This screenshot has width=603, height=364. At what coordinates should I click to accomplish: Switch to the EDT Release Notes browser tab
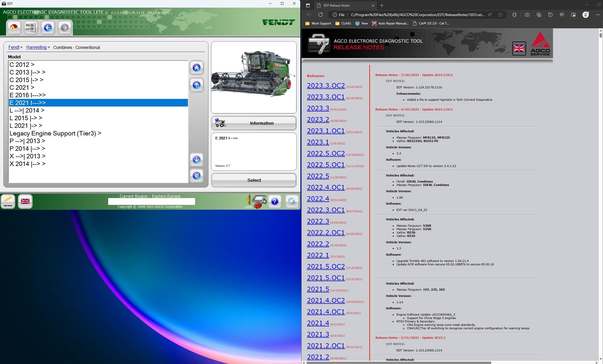336,5
